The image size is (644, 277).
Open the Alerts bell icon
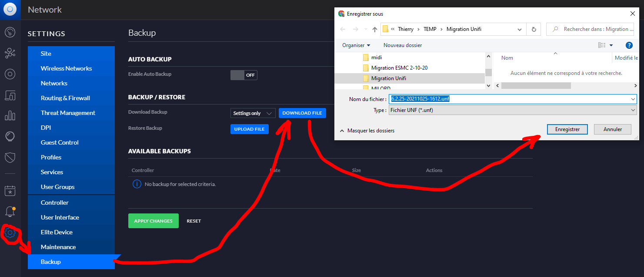10,212
